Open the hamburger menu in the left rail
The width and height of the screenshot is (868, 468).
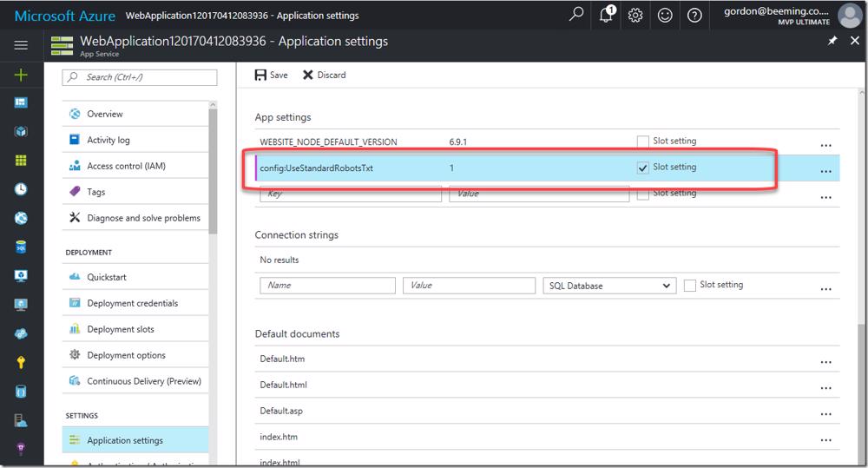coord(21,45)
